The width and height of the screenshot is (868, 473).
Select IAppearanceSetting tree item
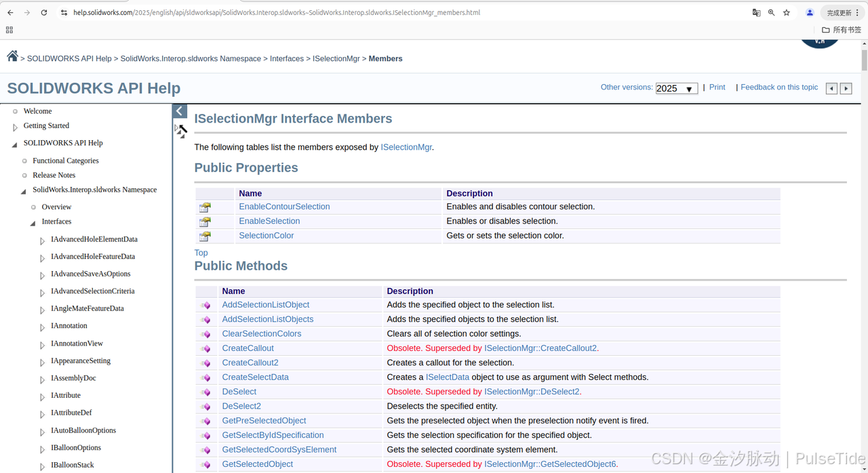81,361
